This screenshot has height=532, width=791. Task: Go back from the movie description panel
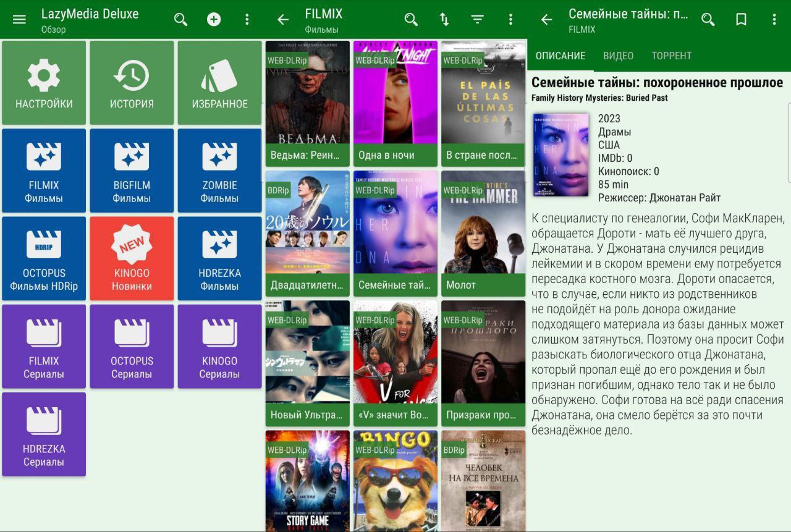547,19
